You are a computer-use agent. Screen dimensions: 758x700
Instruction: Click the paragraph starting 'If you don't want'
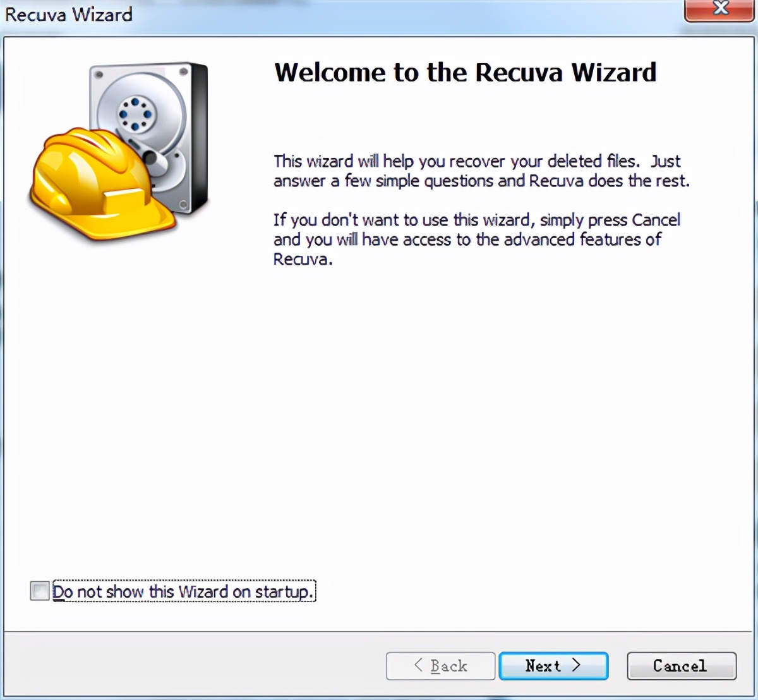(477, 239)
